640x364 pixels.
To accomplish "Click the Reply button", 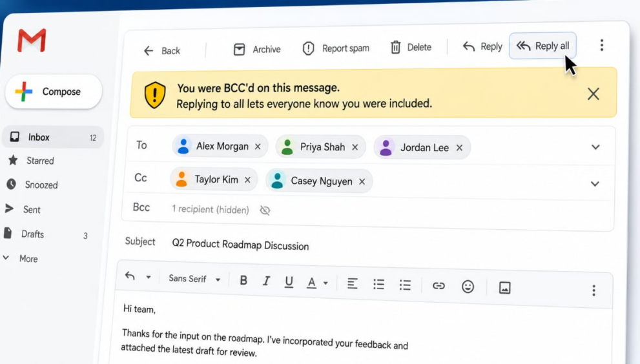I will (x=482, y=46).
